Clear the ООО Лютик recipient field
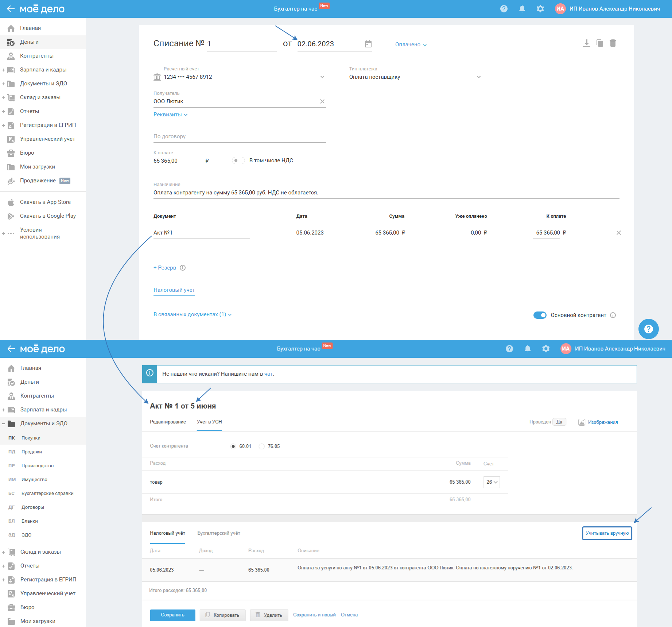672x627 pixels. click(322, 101)
